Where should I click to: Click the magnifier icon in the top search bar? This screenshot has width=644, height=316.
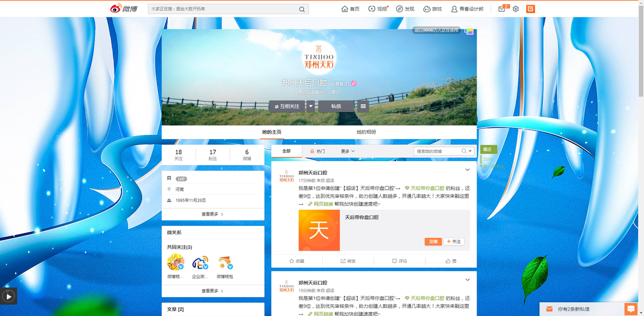click(x=302, y=9)
